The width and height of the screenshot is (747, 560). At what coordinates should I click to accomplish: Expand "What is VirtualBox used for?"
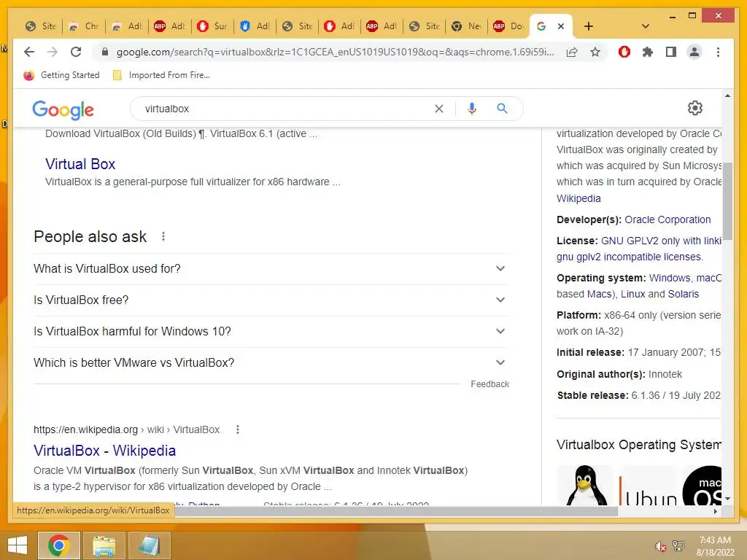click(271, 268)
